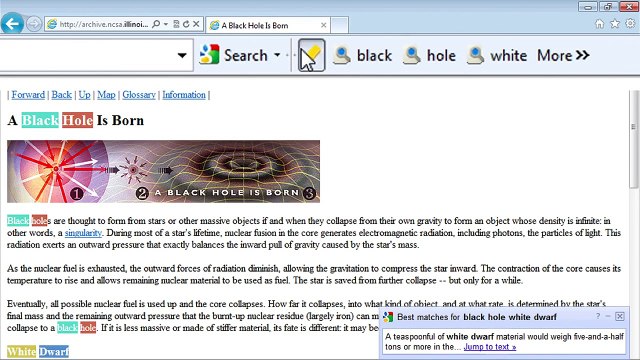Click the Google logo on Search button
Viewport: 640px width, 360px height.
click(209, 55)
